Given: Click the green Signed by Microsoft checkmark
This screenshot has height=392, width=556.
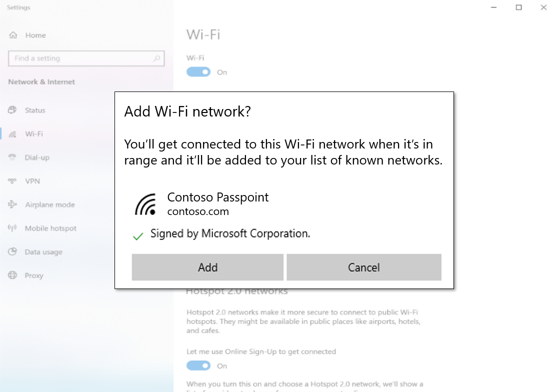Looking at the screenshot, I should click(x=137, y=235).
